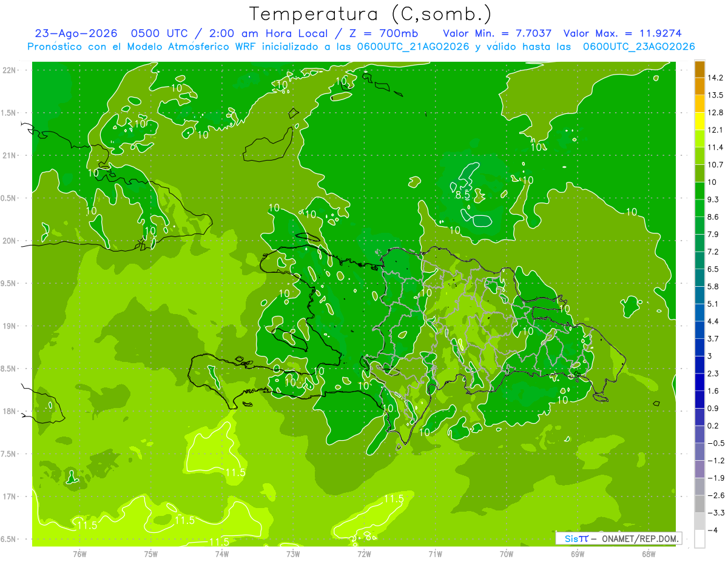728x562 pixels.
Task: Click the '-2.6' color scale label
Action: pyautogui.click(x=716, y=495)
